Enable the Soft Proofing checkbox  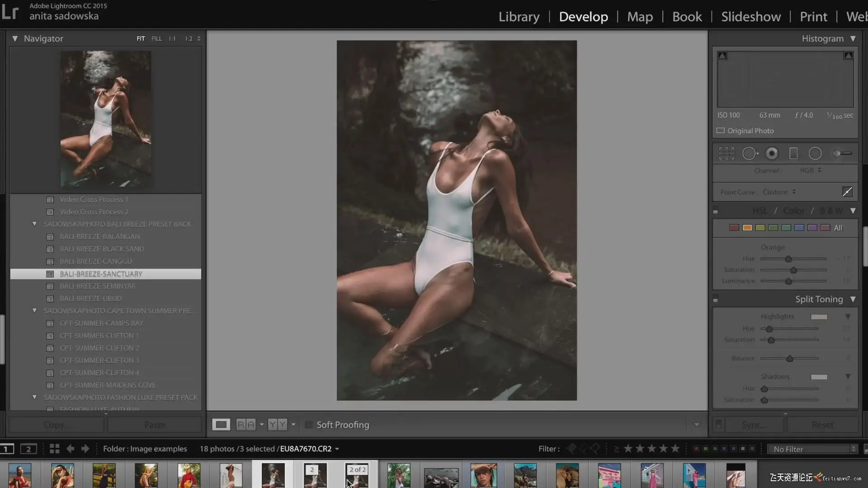tap(309, 425)
